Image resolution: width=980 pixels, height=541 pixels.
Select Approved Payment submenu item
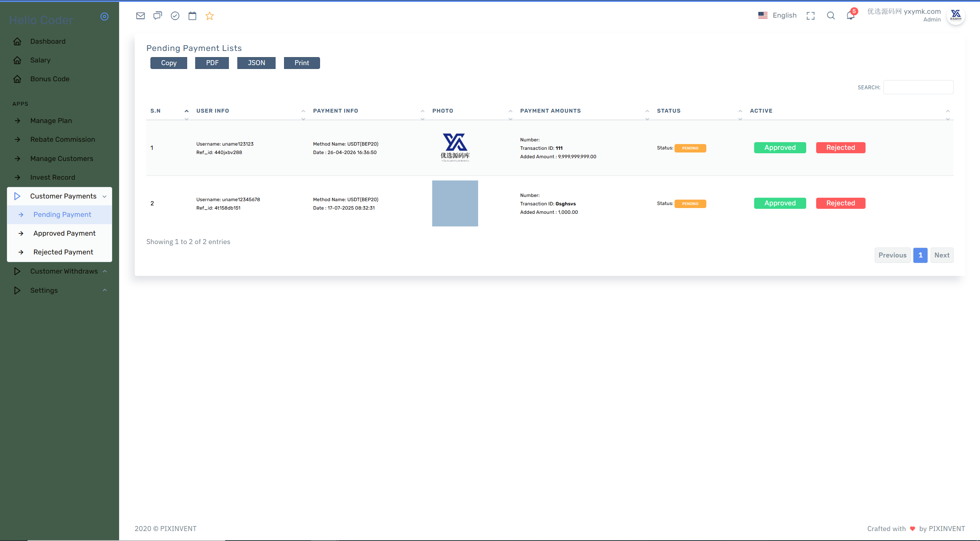point(60,233)
